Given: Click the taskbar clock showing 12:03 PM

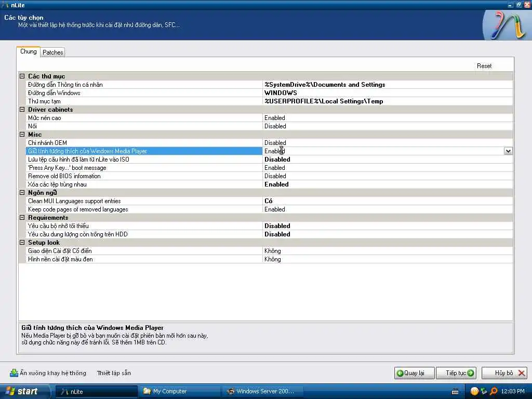Looking at the screenshot, I should click(513, 392).
